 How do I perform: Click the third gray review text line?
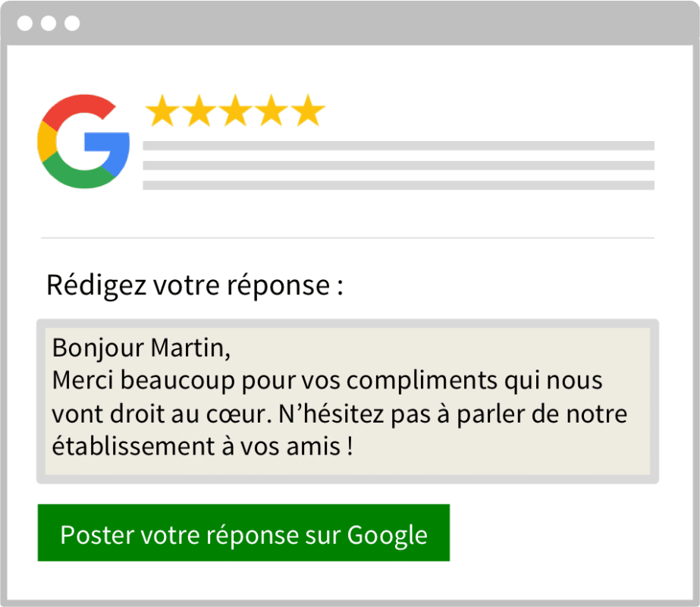398,185
